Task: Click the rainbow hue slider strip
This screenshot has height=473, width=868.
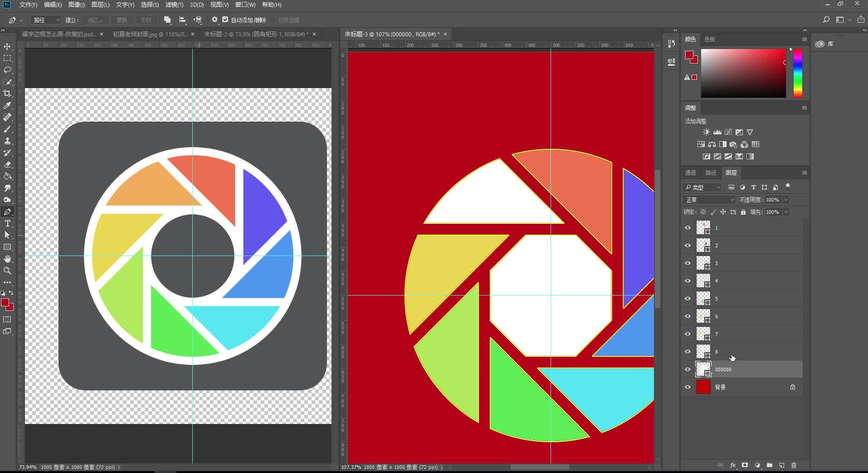Action: click(798, 73)
